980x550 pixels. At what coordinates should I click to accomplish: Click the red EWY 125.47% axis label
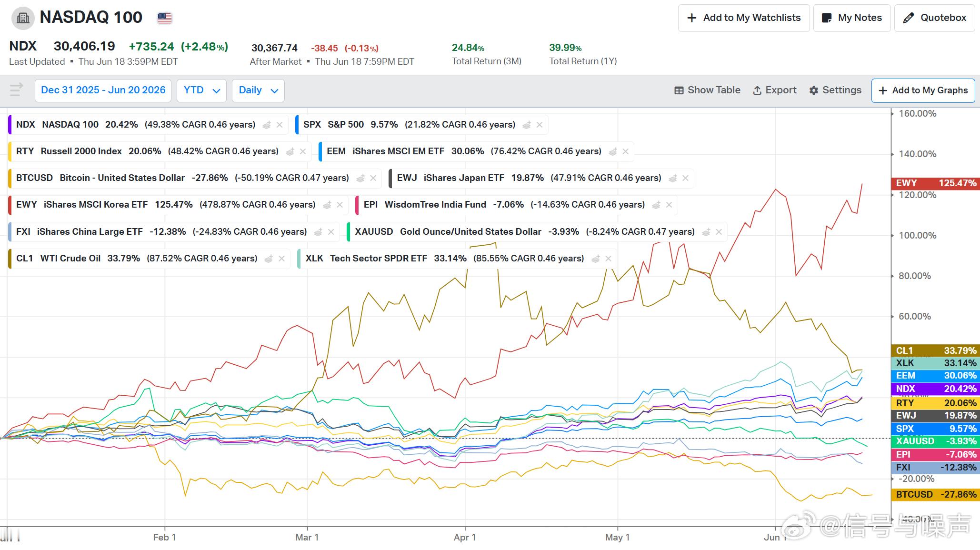click(935, 183)
